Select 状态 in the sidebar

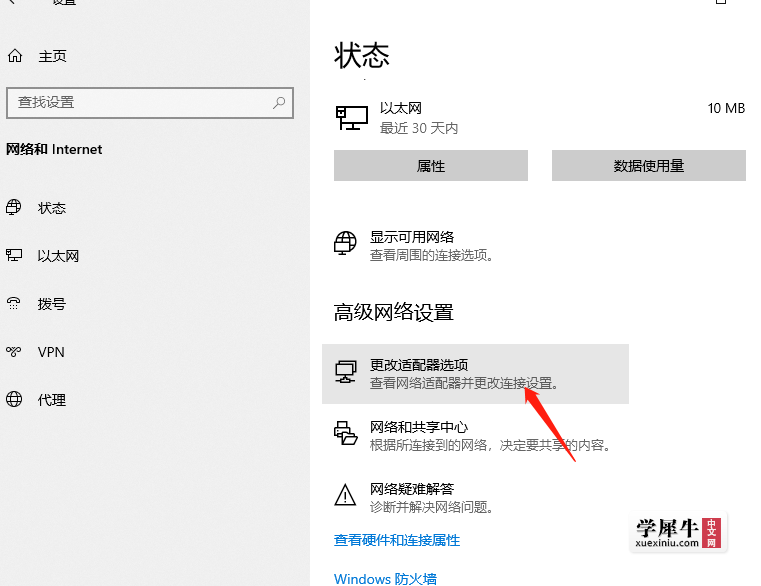point(52,208)
